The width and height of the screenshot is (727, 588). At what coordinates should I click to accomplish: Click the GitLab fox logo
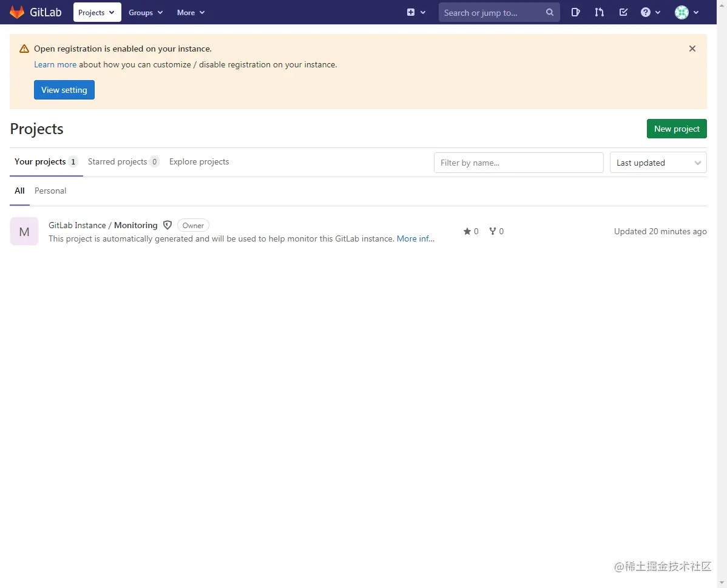coord(17,12)
